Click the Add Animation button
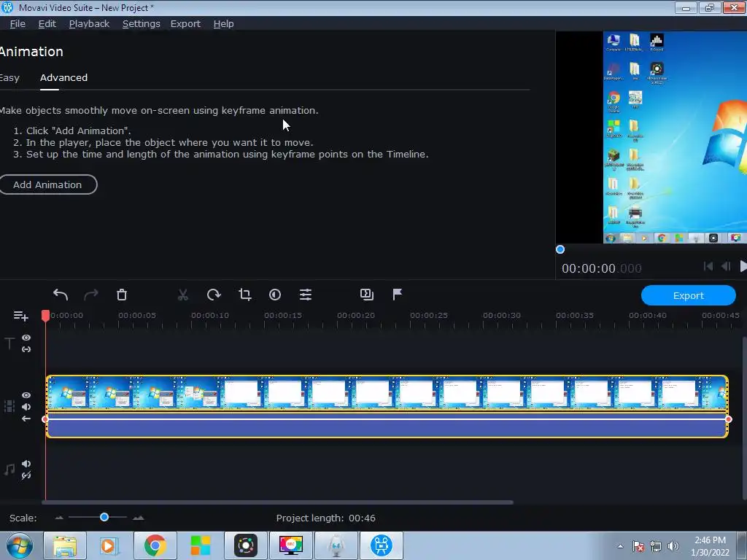Screen dimensions: 747x560 47,184
